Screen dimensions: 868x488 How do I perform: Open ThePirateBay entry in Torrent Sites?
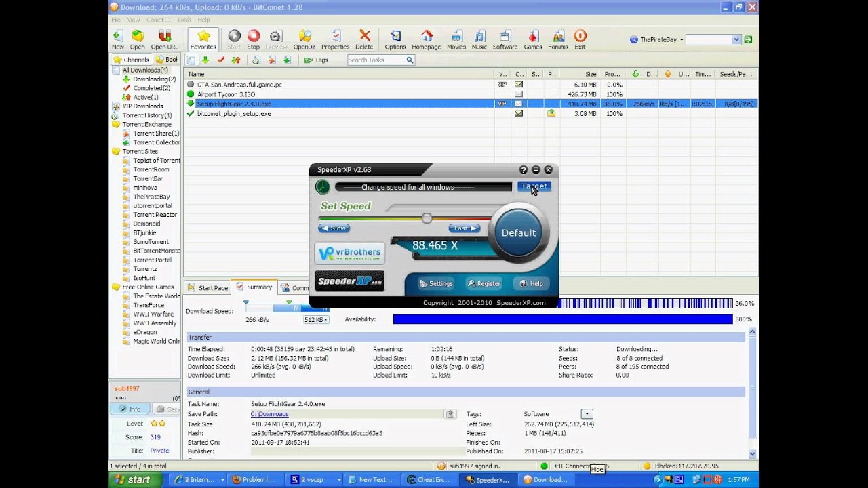151,197
